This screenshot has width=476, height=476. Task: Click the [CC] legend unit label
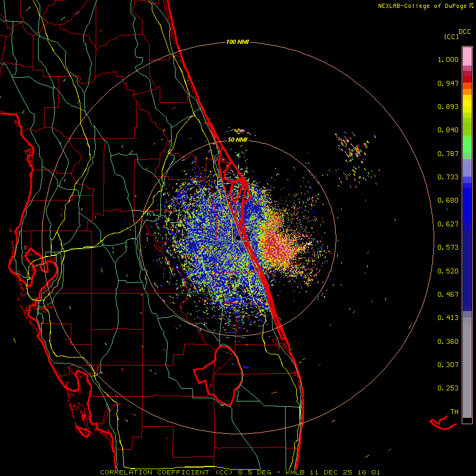451,36
